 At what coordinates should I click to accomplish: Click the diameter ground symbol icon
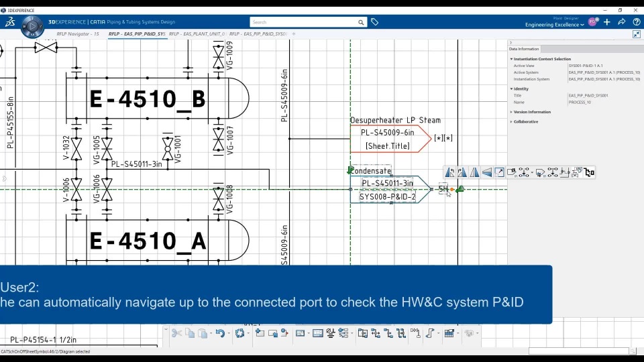331,333
